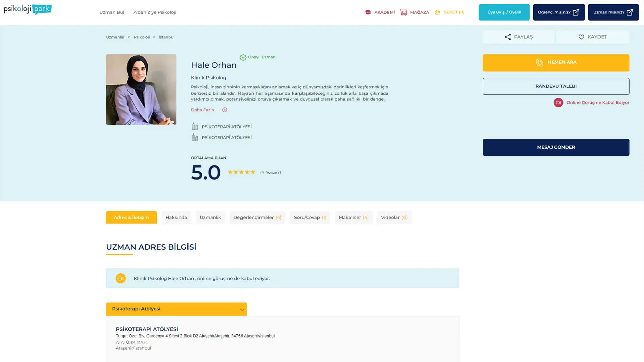Image resolution: width=644 pixels, height=362 pixels.
Task: Click Hale Orhan's profile photo
Action: (141, 89)
